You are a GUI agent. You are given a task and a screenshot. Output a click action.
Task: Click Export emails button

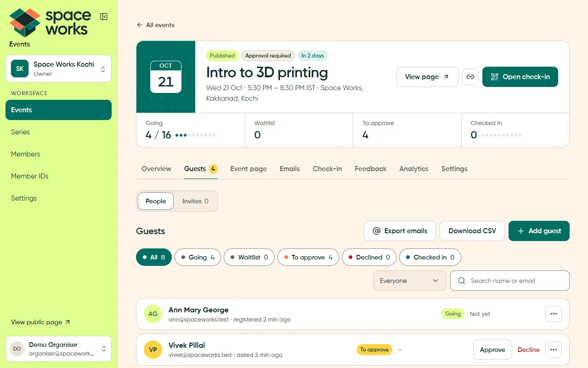tap(400, 231)
